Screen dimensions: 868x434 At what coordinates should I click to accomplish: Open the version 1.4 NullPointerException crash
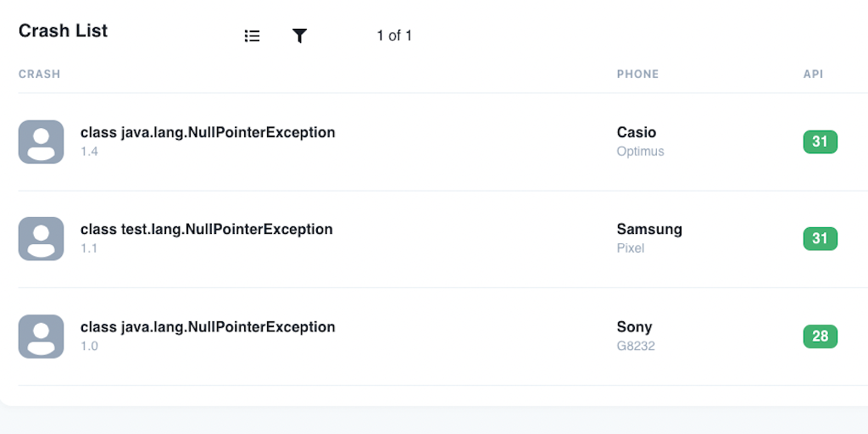coord(208,132)
